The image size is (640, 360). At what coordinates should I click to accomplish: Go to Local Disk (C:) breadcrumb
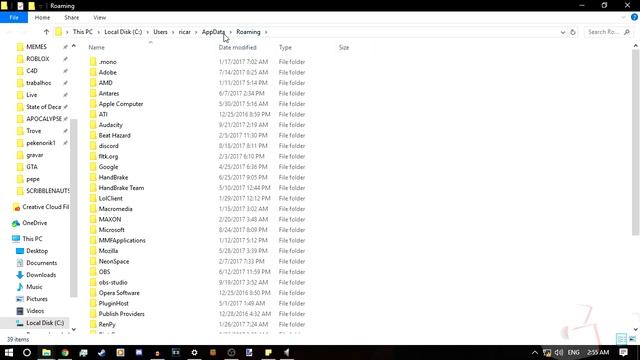pos(123,32)
